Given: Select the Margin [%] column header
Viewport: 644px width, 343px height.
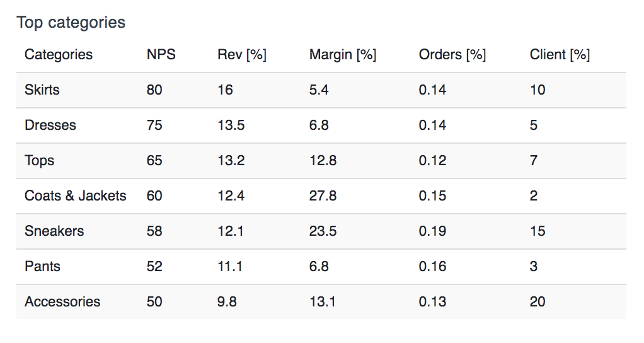Looking at the screenshot, I should click(343, 55).
